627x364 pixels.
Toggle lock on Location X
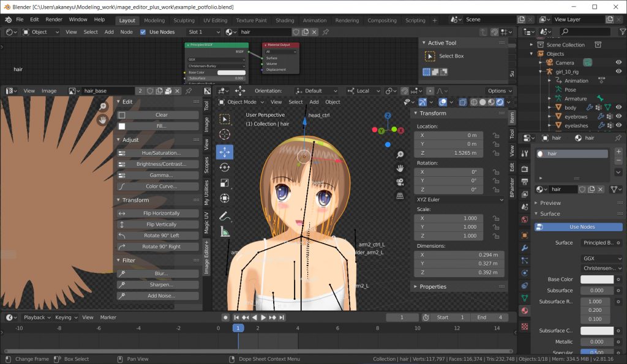[x=496, y=135]
